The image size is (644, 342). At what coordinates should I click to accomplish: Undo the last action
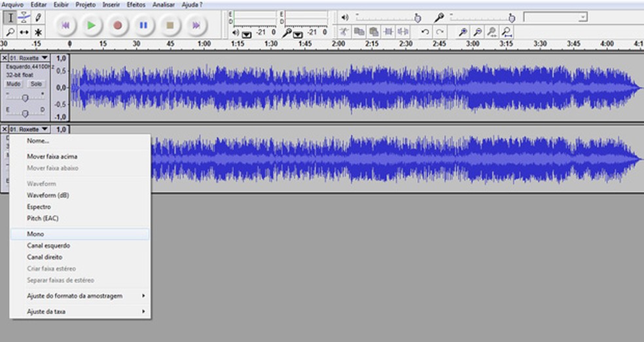(425, 31)
